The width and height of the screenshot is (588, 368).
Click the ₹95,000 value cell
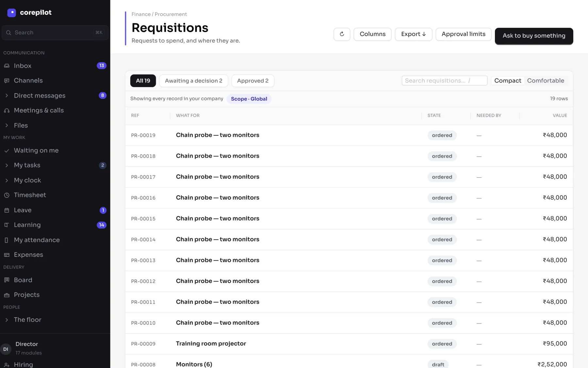click(x=555, y=343)
